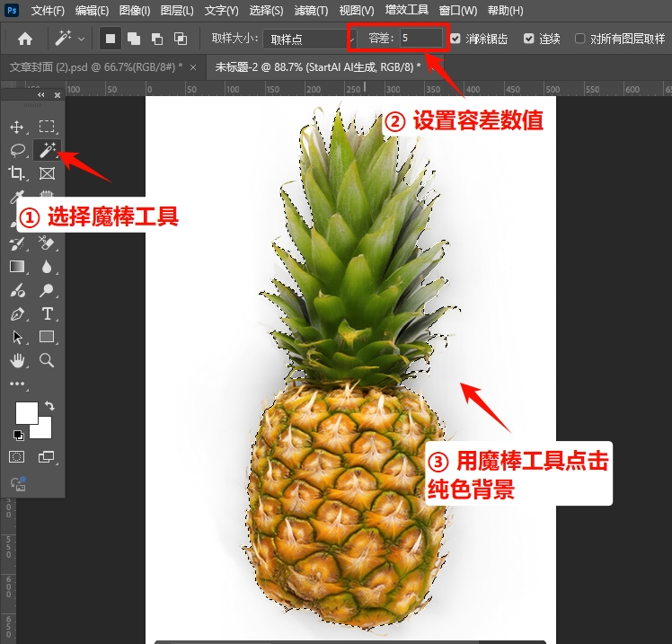Image resolution: width=672 pixels, height=644 pixels.
Task: Select the Frame tool
Action: (x=47, y=173)
